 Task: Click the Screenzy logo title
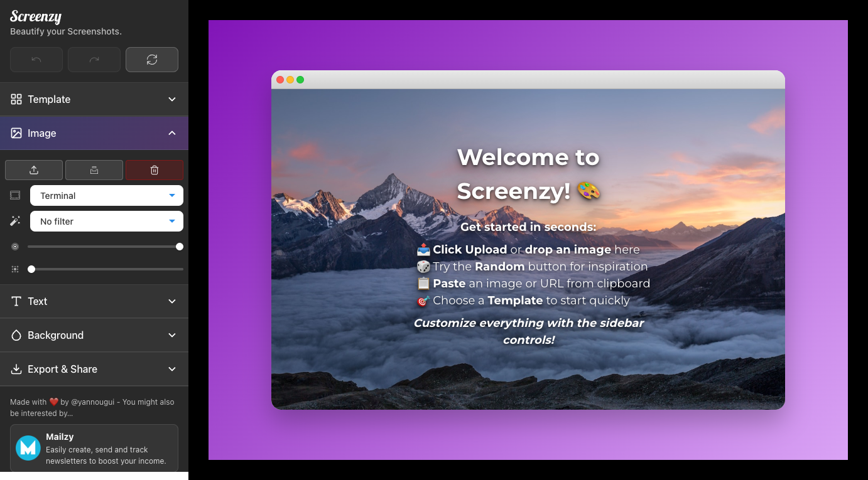click(x=36, y=16)
